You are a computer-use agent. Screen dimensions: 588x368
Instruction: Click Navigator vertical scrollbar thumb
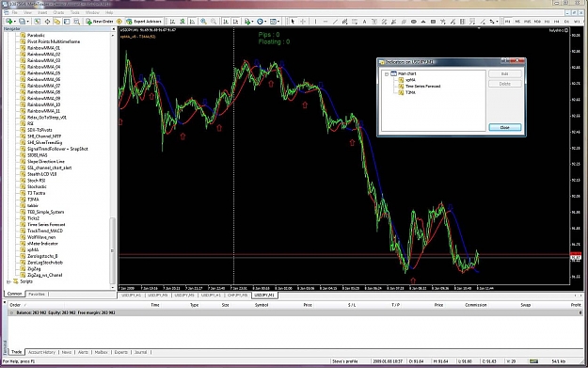[112, 250]
